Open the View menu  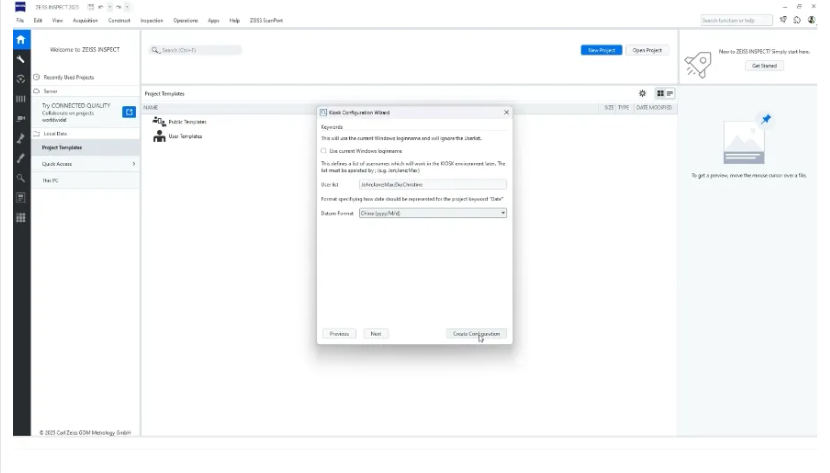point(57,21)
